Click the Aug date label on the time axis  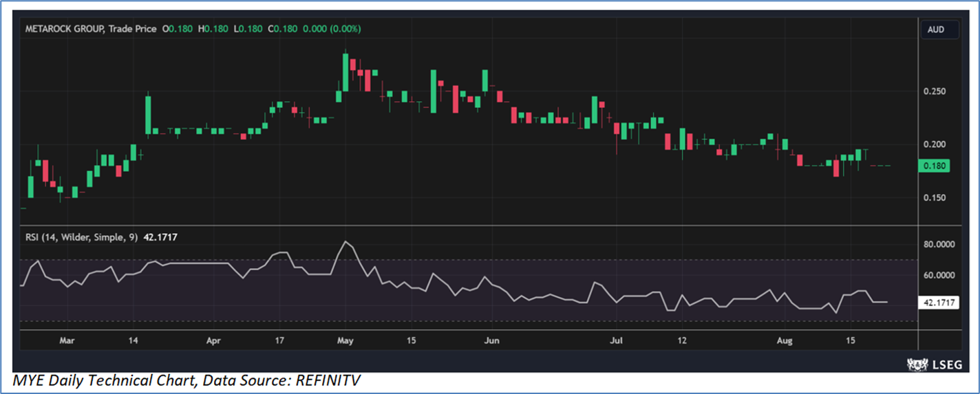click(x=785, y=340)
